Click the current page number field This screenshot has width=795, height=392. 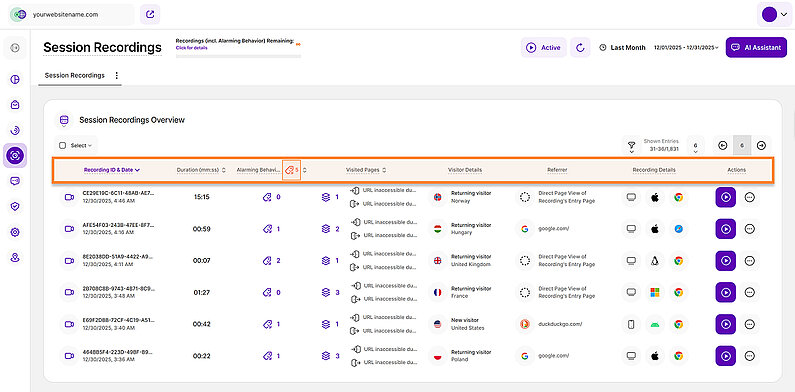742,146
